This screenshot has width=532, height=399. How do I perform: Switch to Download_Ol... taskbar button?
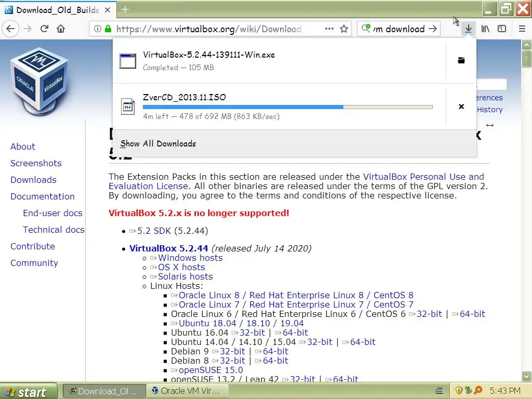[x=104, y=391]
